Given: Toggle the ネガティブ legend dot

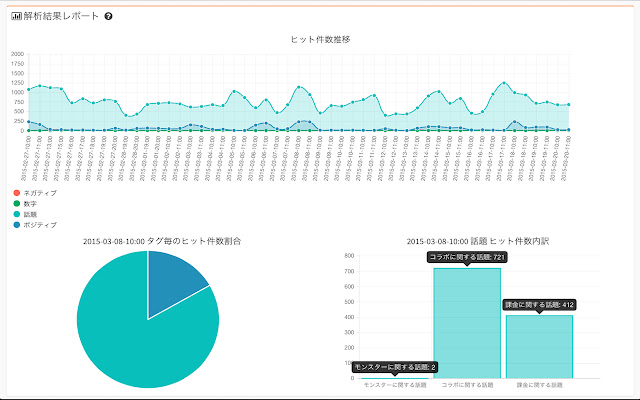Looking at the screenshot, I should [16, 192].
